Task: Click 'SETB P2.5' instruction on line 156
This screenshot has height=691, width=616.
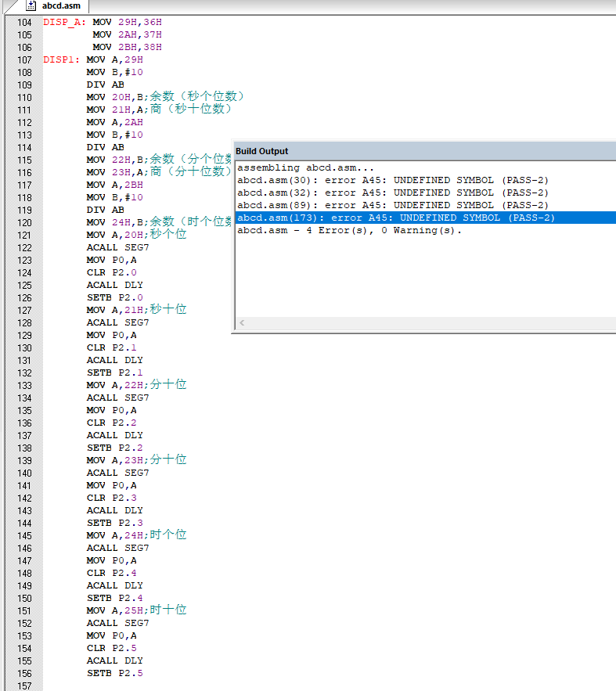Action: (114, 673)
